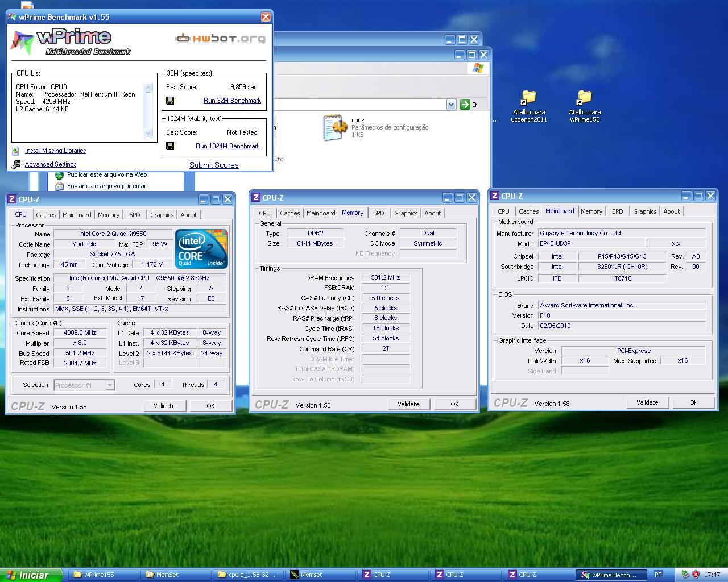Click the Core Speed value 4009.3 MHz
The height and width of the screenshot is (582, 728).
(x=80, y=333)
